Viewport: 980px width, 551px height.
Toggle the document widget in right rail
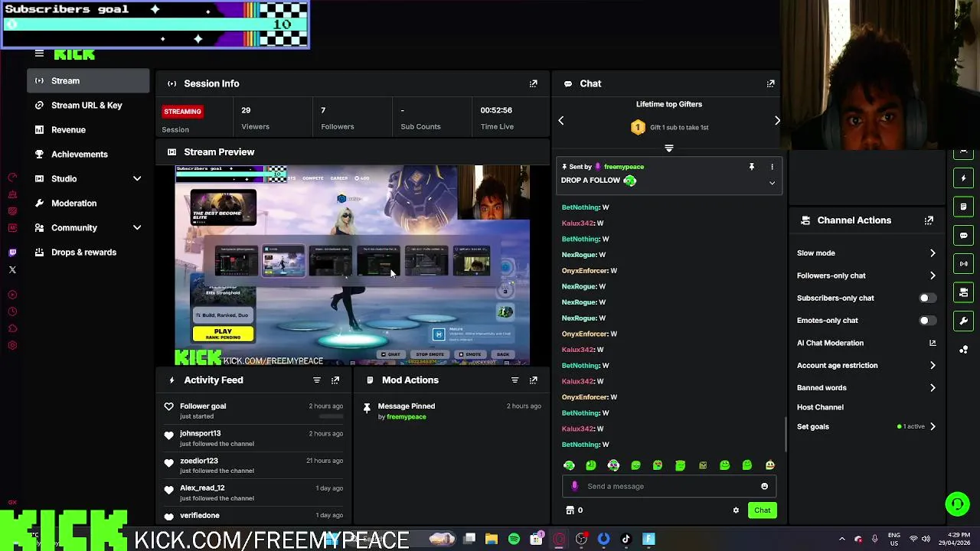click(x=964, y=207)
